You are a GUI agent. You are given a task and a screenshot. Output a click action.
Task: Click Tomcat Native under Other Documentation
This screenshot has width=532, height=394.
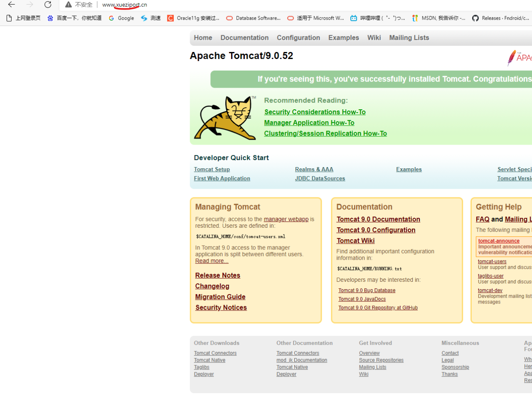pos(292,367)
